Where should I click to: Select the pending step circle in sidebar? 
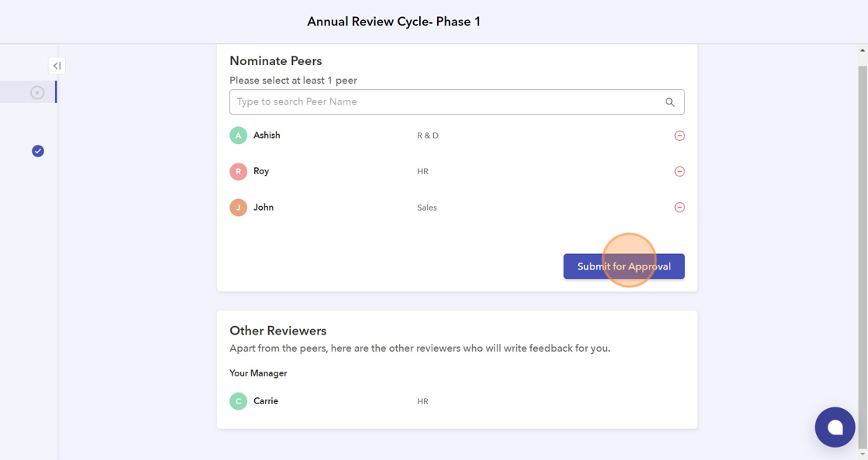pos(37,92)
